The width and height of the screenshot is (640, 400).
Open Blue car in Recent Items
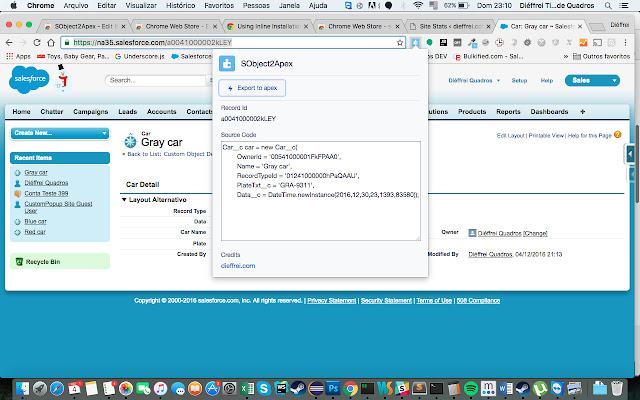[x=36, y=221]
